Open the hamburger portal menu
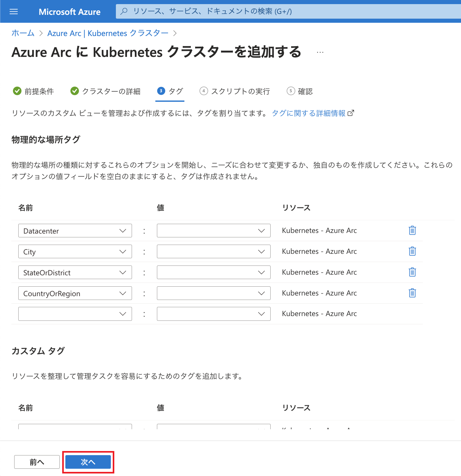461x476 pixels. (x=14, y=12)
